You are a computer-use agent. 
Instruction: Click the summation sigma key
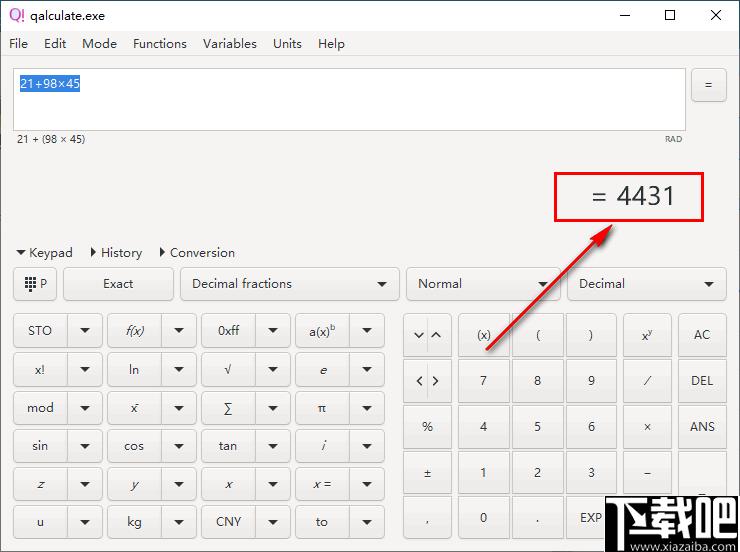228,408
